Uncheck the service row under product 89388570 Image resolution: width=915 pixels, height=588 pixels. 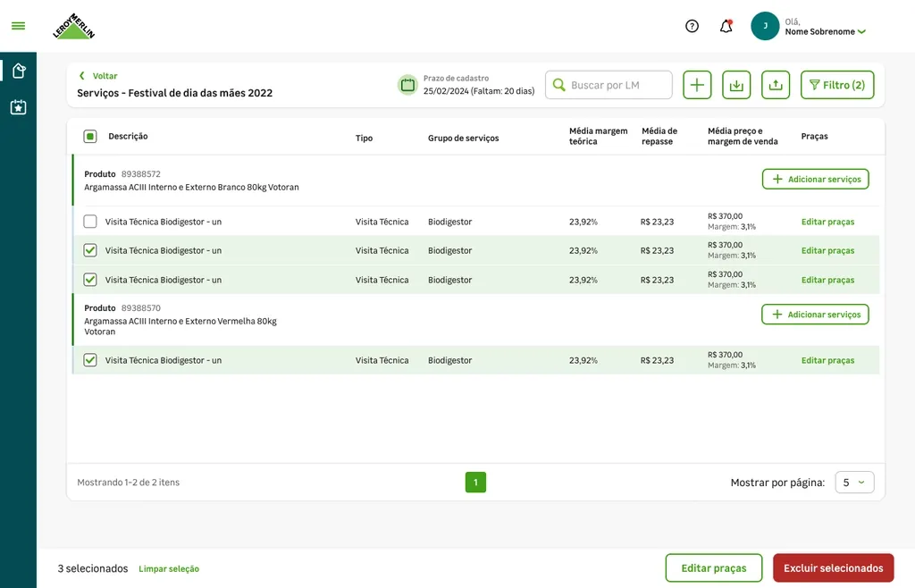coord(90,360)
